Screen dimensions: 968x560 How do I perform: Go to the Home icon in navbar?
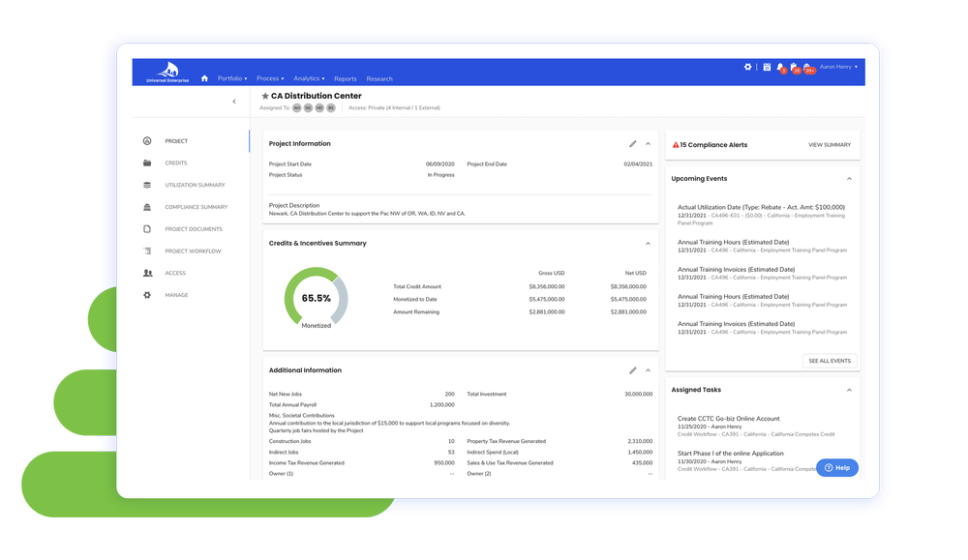pyautogui.click(x=204, y=78)
